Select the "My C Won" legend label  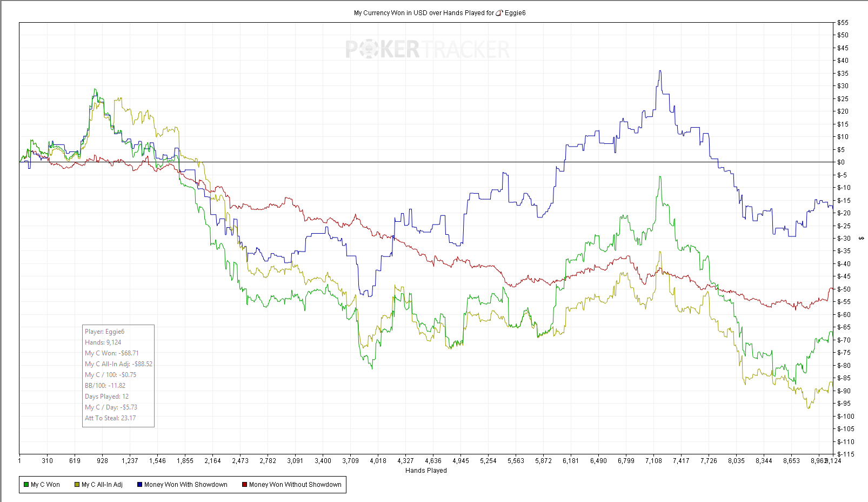(45, 485)
